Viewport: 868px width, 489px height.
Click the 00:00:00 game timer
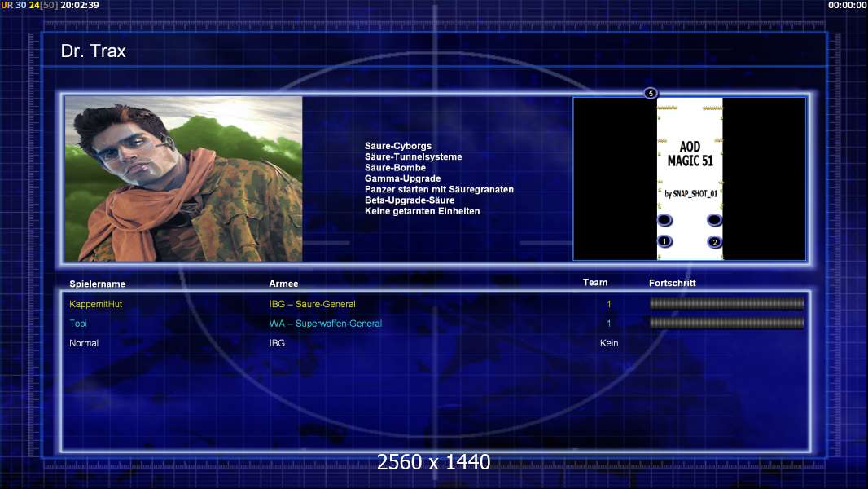pos(848,5)
